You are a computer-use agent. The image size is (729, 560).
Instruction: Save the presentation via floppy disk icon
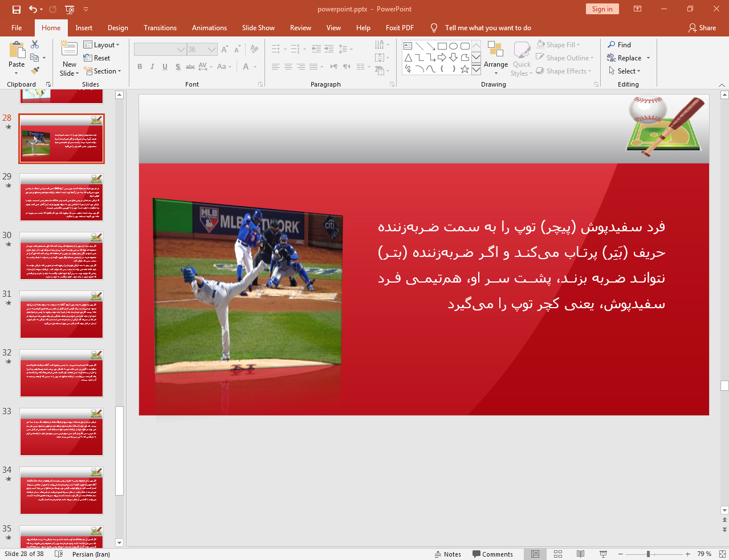point(16,9)
